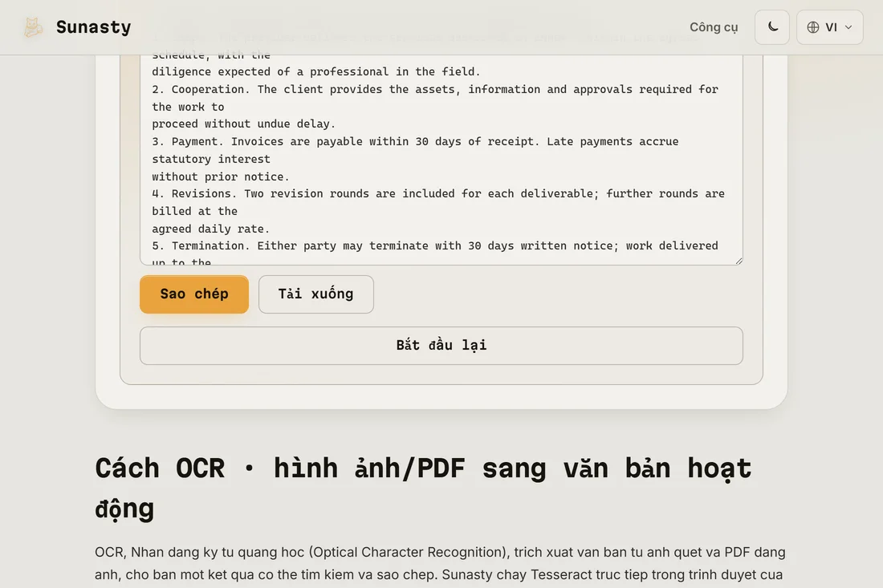Click the line 'diligence expected of a professional'
The width and height of the screenshot is (883, 588).
click(316, 72)
